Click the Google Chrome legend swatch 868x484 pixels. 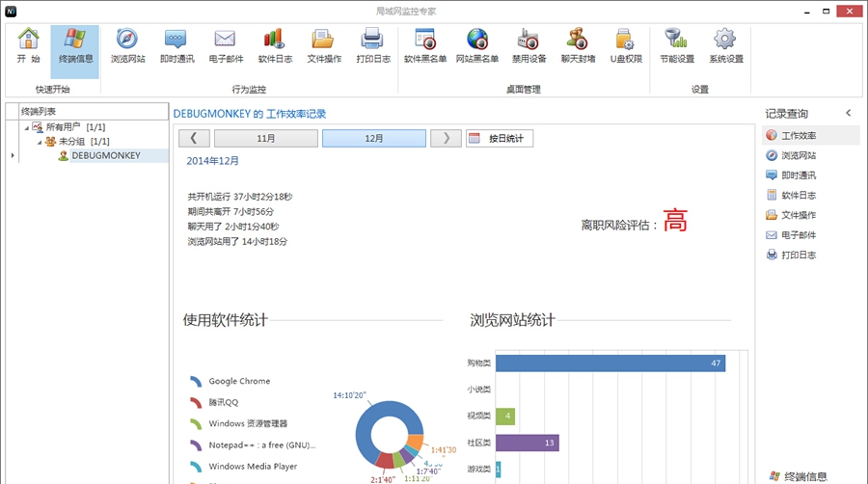(x=196, y=381)
